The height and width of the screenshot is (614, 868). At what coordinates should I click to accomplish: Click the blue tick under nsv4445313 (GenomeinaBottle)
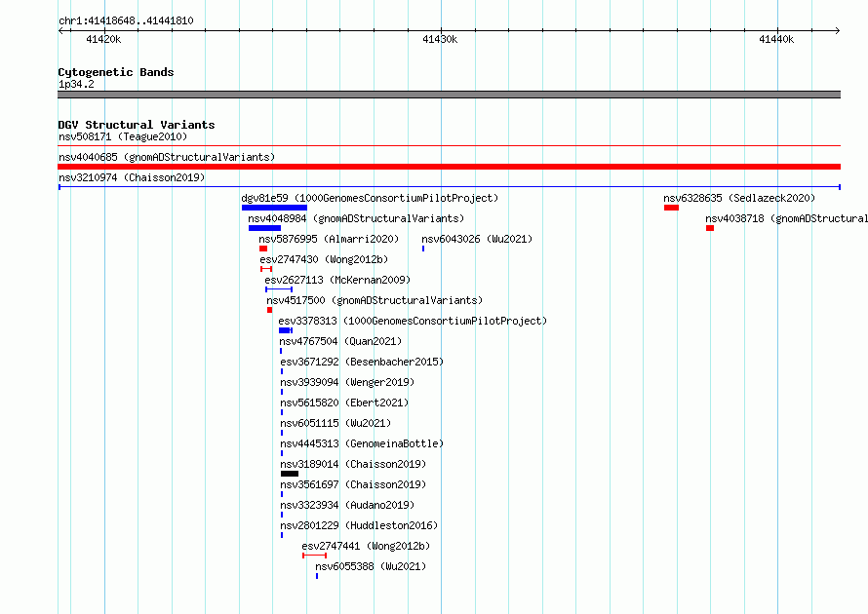282,453
